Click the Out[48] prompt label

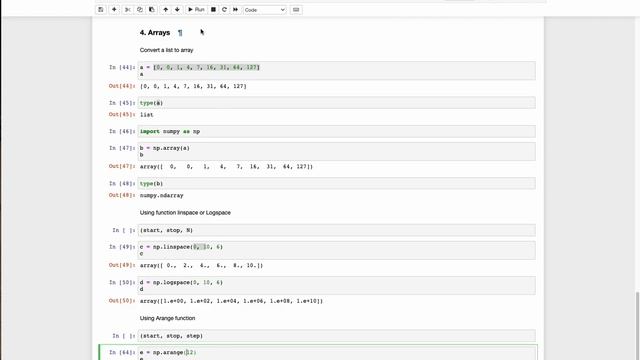(122, 196)
